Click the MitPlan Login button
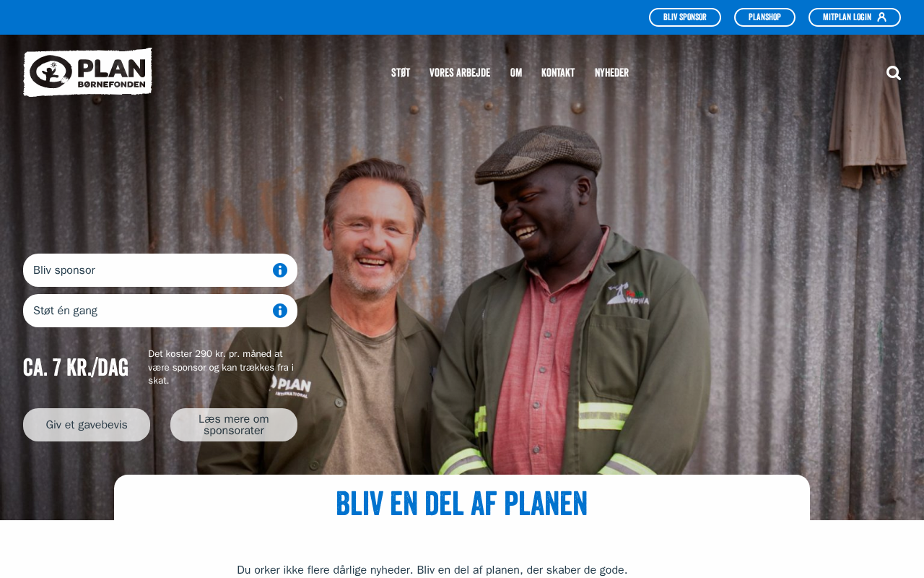Screen dimensions: 924x578 (855, 17)
